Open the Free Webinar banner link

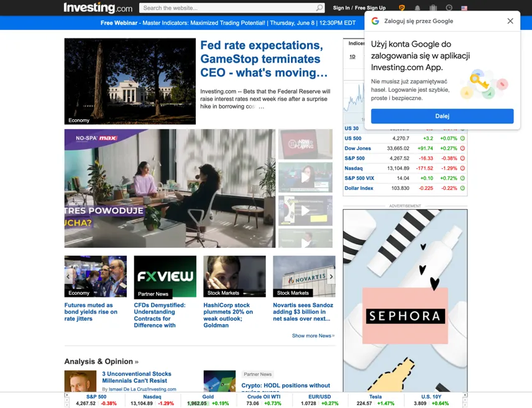(x=228, y=23)
